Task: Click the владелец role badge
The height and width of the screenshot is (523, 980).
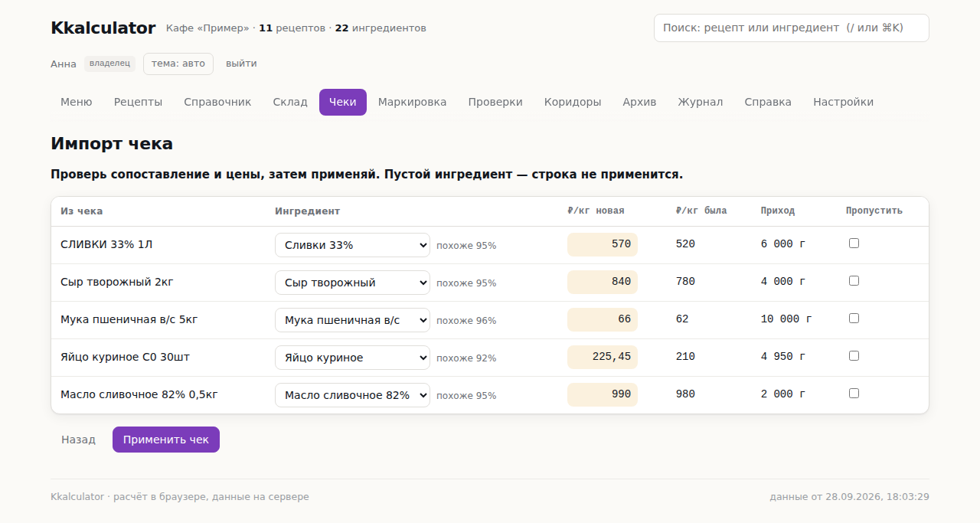Action: click(x=110, y=64)
